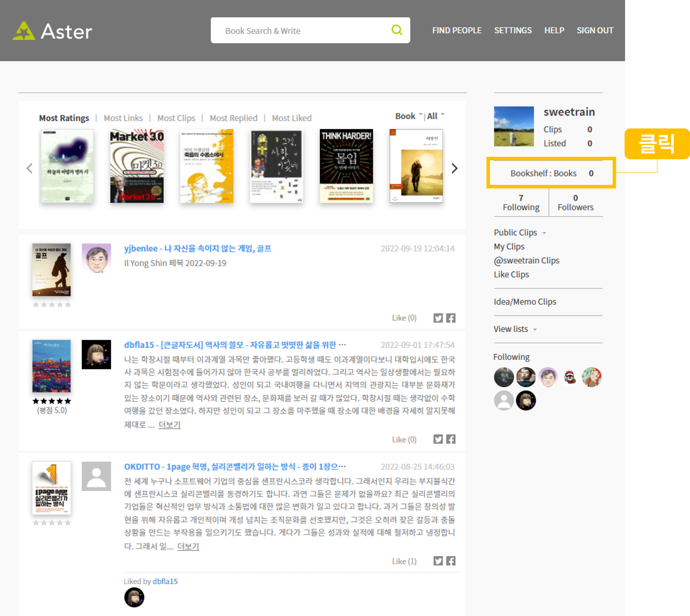The width and height of the screenshot is (690, 616).
Task: Share yjbenlee post on Facebook
Action: (450, 318)
